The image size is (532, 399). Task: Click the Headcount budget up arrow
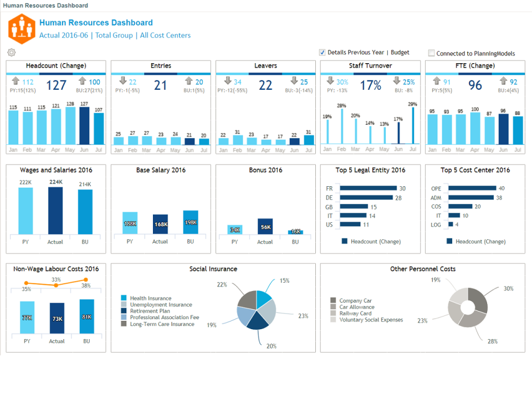pyautogui.click(x=82, y=81)
